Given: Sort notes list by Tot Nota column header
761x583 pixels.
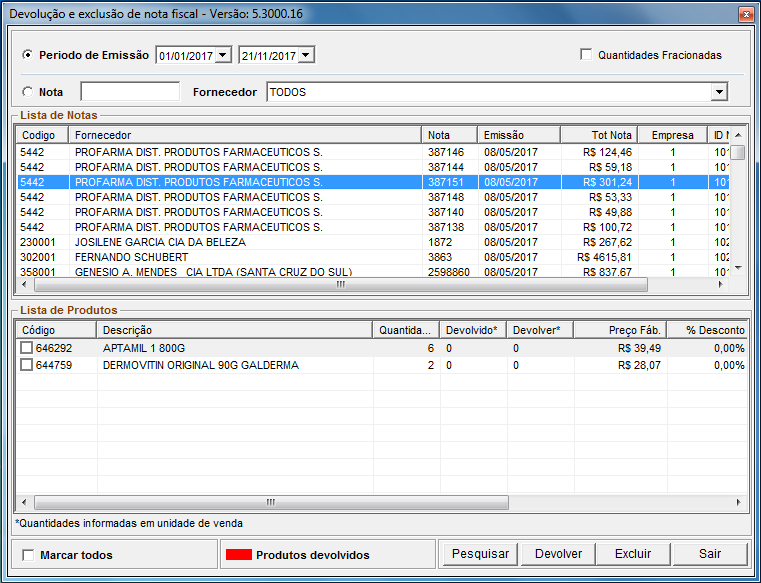Looking at the screenshot, I should pyautogui.click(x=599, y=135).
